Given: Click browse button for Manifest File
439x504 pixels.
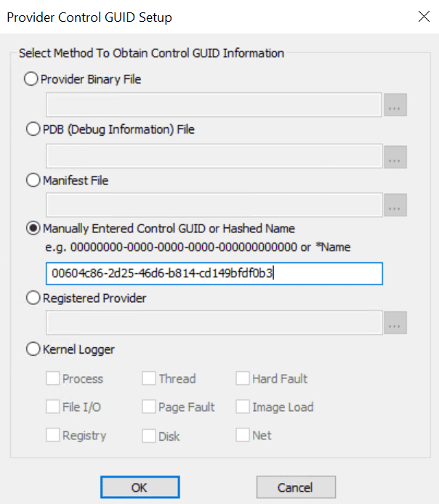Looking at the screenshot, I should (x=395, y=206).
